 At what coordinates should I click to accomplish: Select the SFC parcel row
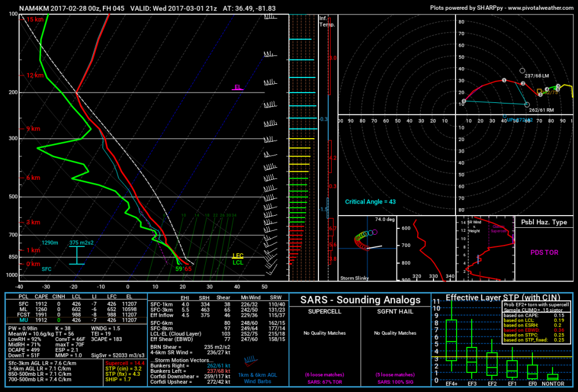pyautogui.click(x=77, y=304)
